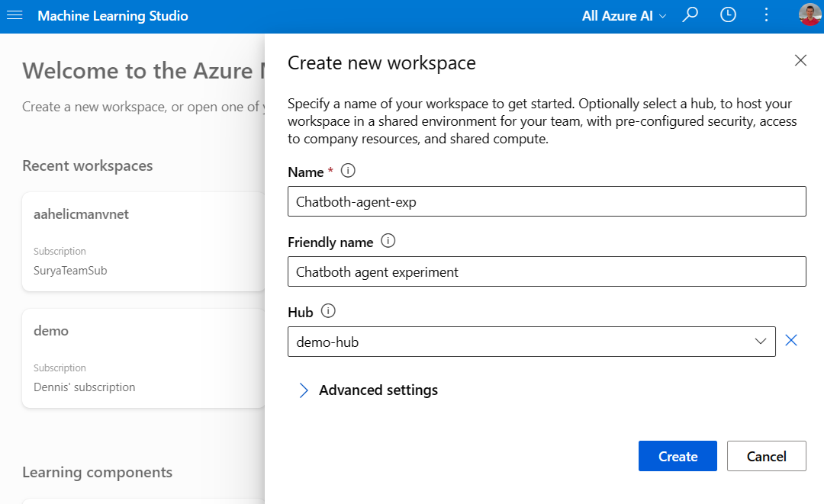Image resolution: width=824 pixels, height=504 pixels.
Task: Click the Cancel button
Action: click(766, 455)
